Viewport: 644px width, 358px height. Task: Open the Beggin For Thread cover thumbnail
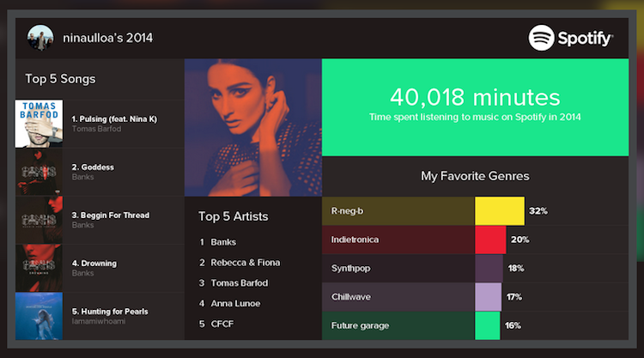(39, 220)
